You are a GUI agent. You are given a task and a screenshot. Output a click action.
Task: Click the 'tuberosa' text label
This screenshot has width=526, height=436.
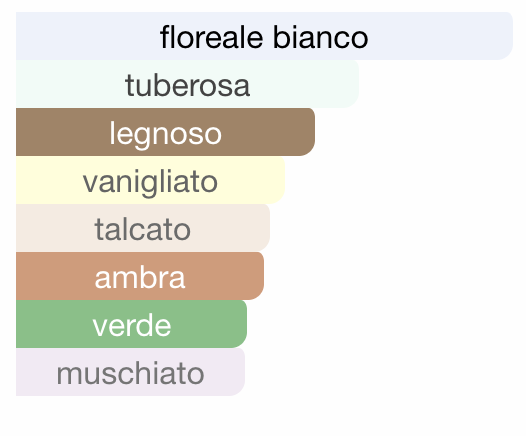(188, 86)
